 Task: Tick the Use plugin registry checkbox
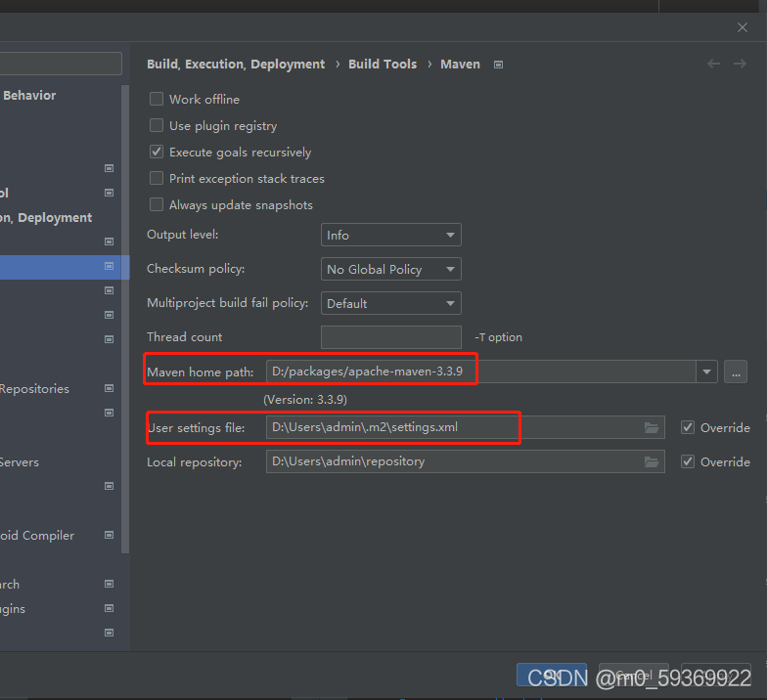[157, 125]
